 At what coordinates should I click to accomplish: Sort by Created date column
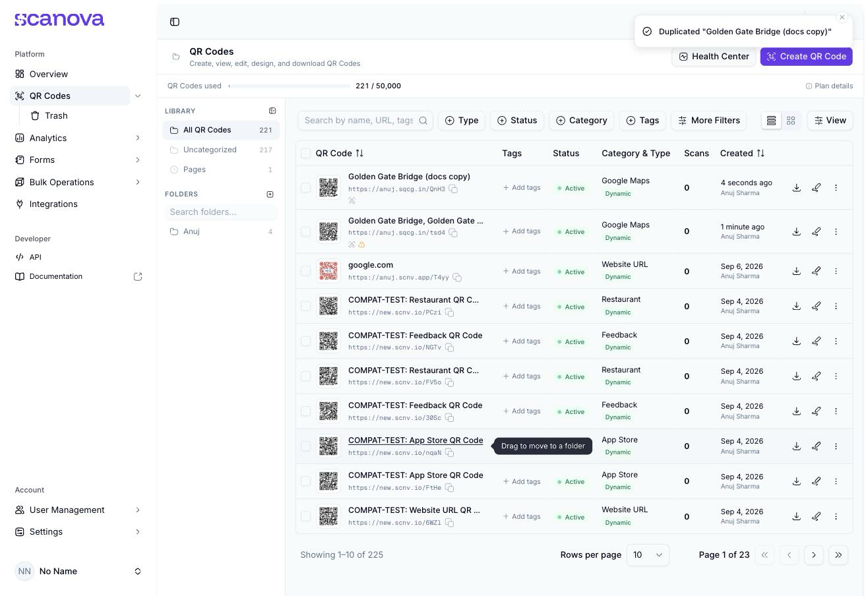pyautogui.click(x=742, y=153)
